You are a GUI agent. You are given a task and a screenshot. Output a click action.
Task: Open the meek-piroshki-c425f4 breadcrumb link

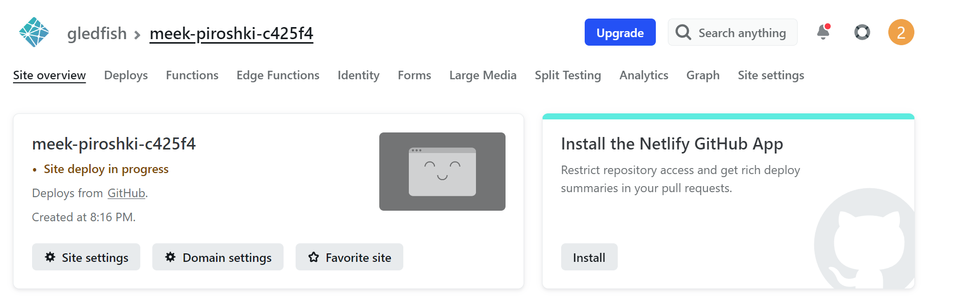click(231, 34)
